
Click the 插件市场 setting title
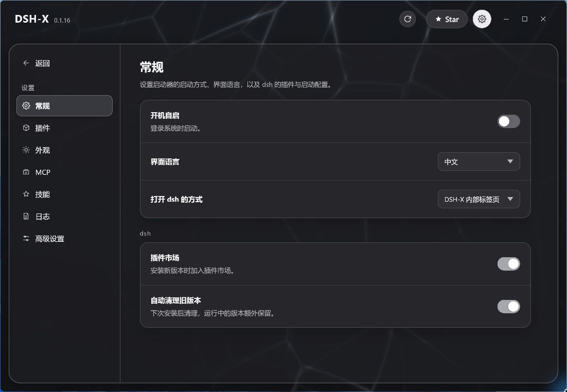point(165,258)
